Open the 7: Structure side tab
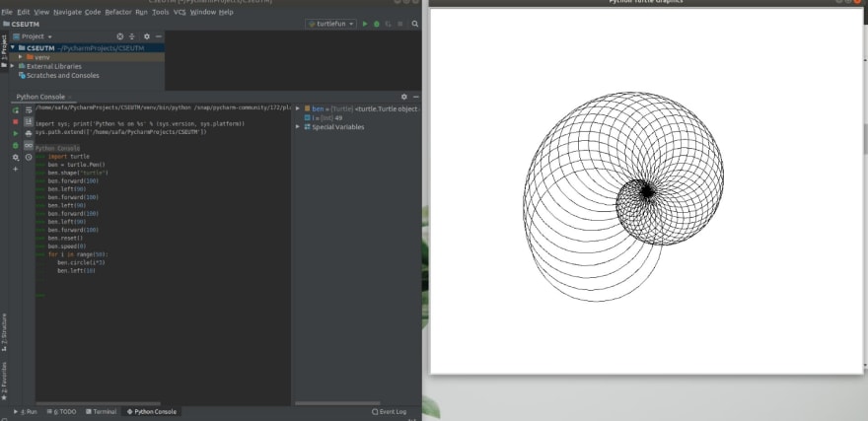 [x=4, y=332]
